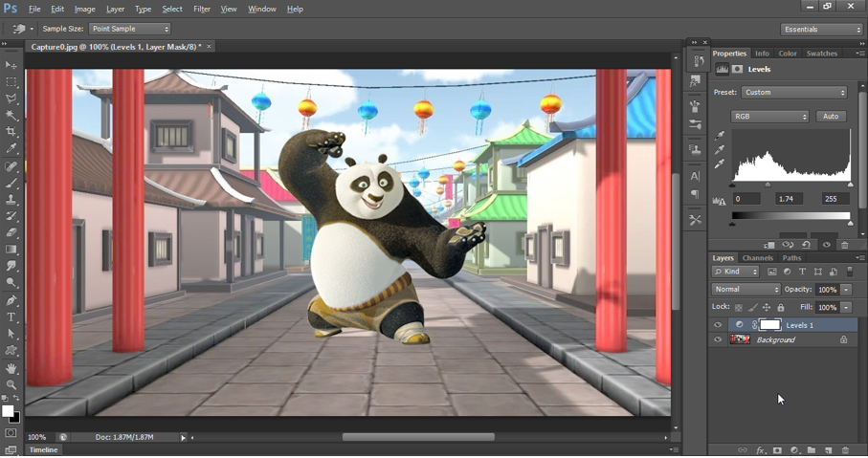Screen dimensions: 868x458
Task: Select the Magic Wand tool
Action: pyautogui.click(x=11, y=115)
